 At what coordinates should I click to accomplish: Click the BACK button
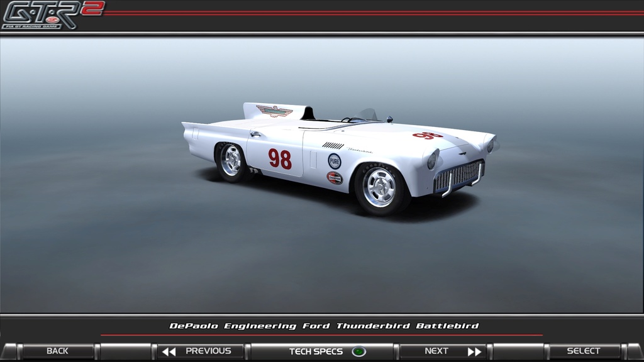57,351
